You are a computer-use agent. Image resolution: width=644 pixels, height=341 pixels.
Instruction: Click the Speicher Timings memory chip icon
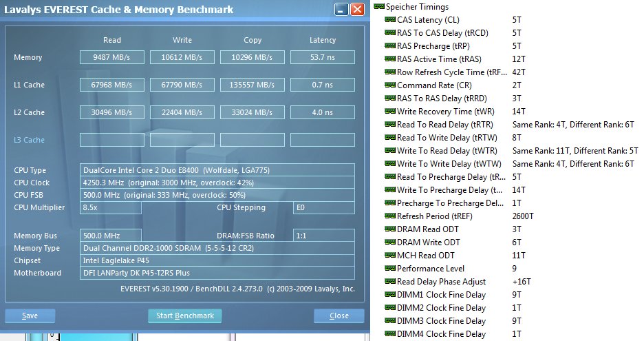click(379, 7)
